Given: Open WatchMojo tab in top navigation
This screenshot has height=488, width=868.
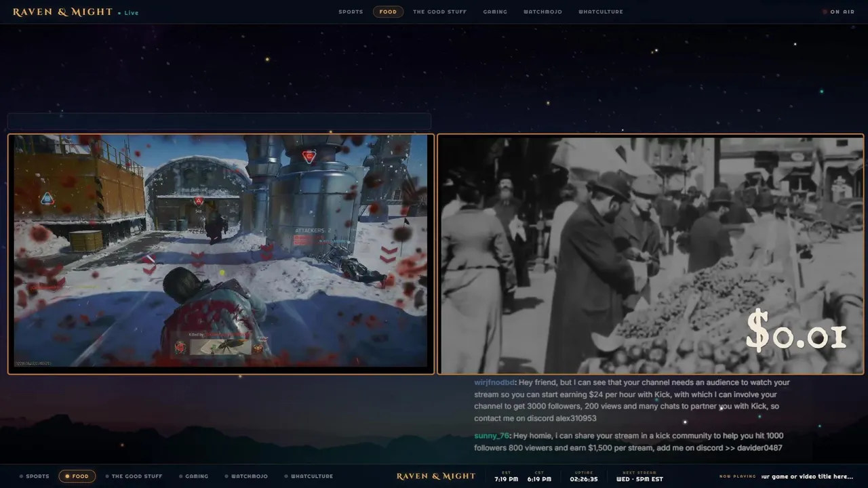Looking at the screenshot, I should [x=542, y=12].
